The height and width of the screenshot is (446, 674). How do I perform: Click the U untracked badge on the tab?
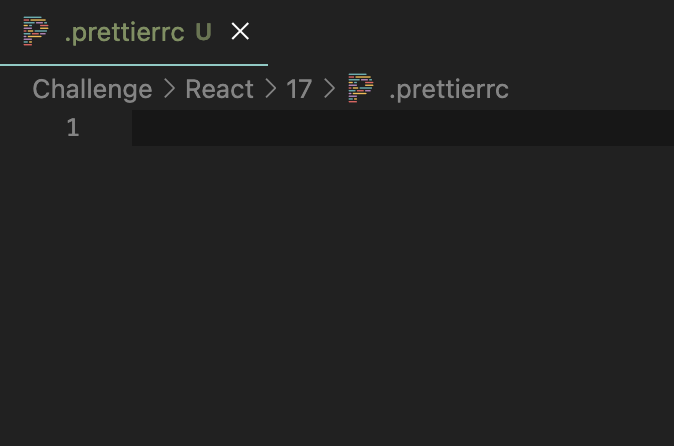pos(203,32)
